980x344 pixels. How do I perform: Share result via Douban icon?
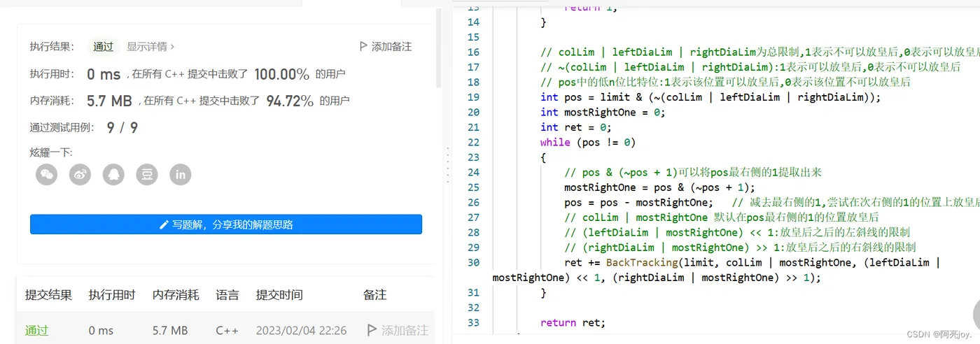point(147,175)
